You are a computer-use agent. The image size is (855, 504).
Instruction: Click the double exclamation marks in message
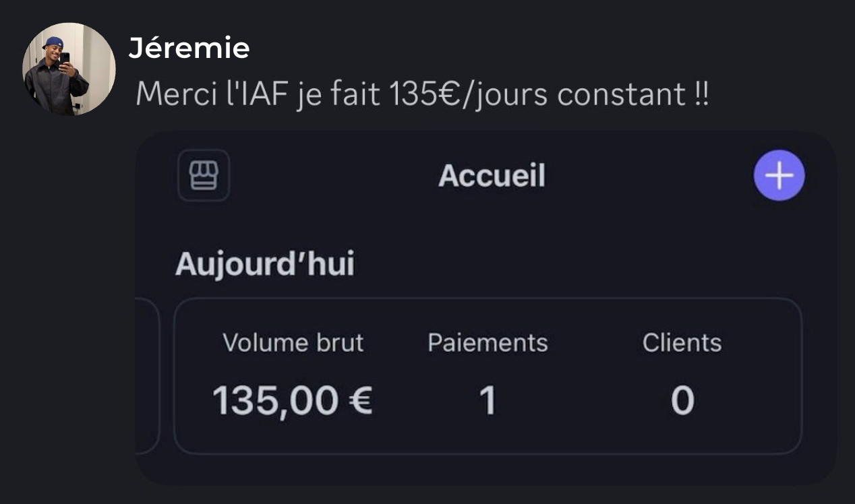click(x=701, y=95)
